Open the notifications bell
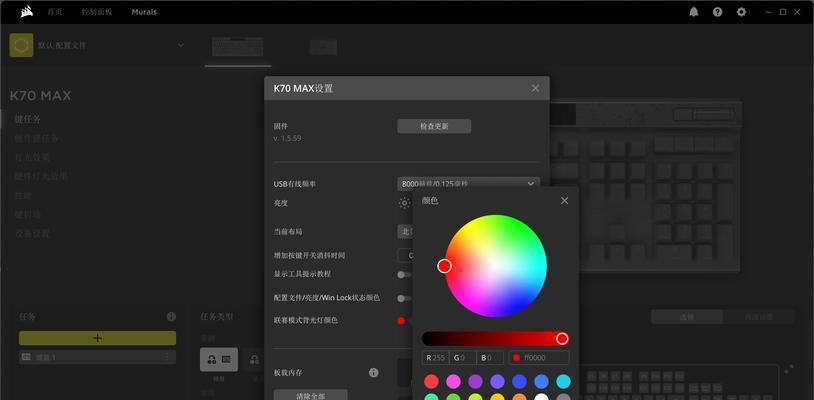The image size is (814, 400). 694,12
